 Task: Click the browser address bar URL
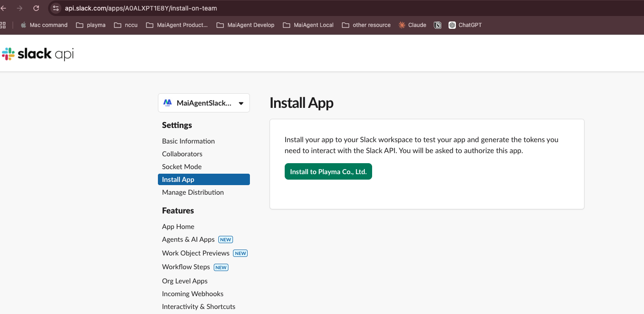[141, 8]
